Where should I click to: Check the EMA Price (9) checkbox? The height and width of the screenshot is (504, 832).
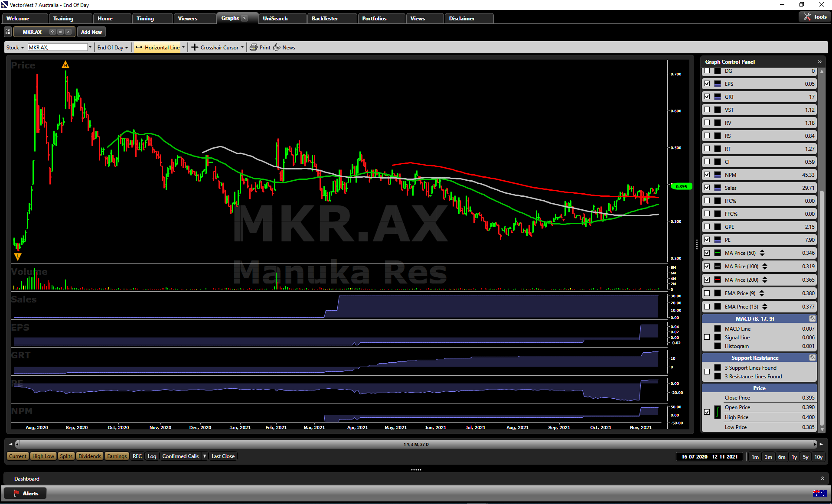(x=707, y=293)
